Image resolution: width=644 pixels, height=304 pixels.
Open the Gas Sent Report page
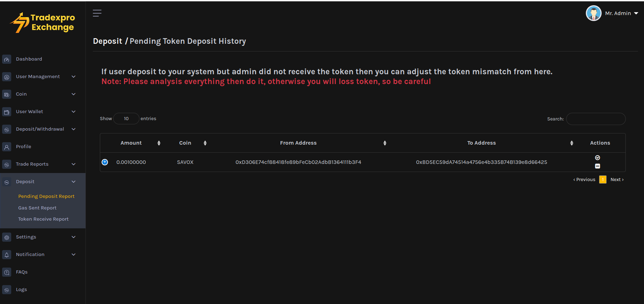click(x=37, y=208)
